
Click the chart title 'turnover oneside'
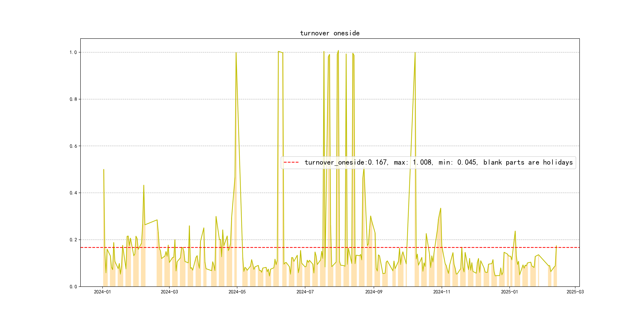(330, 33)
